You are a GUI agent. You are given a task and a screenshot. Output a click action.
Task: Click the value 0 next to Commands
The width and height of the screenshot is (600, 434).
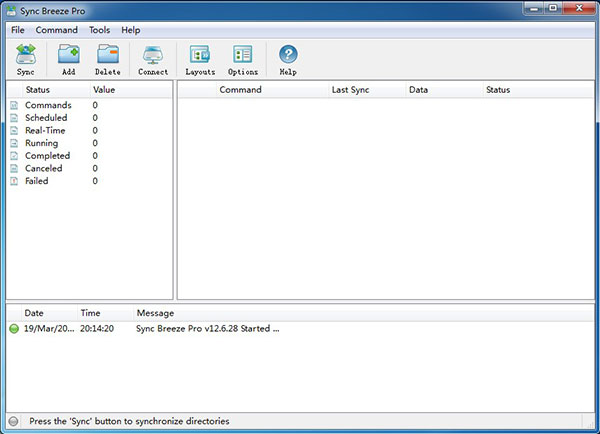click(x=95, y=105)
